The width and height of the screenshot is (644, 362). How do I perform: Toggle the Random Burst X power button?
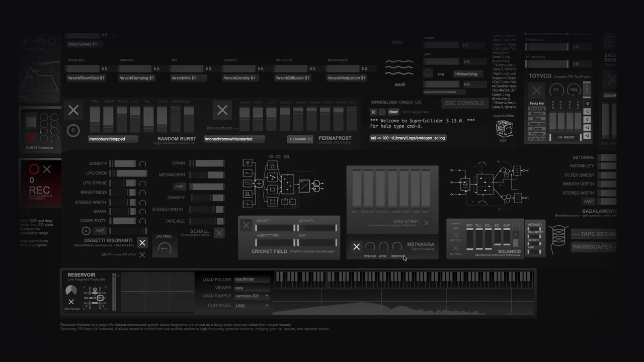point(73,110)
